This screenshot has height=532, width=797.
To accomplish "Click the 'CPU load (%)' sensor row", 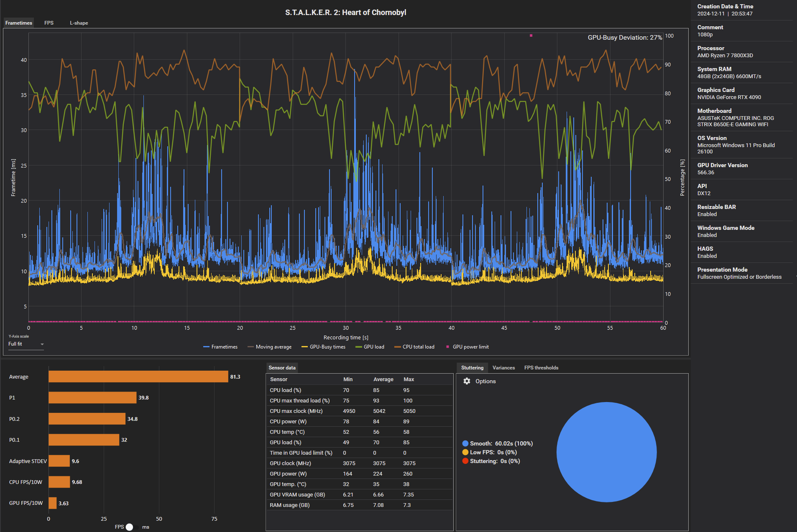I will click(360, 390).
